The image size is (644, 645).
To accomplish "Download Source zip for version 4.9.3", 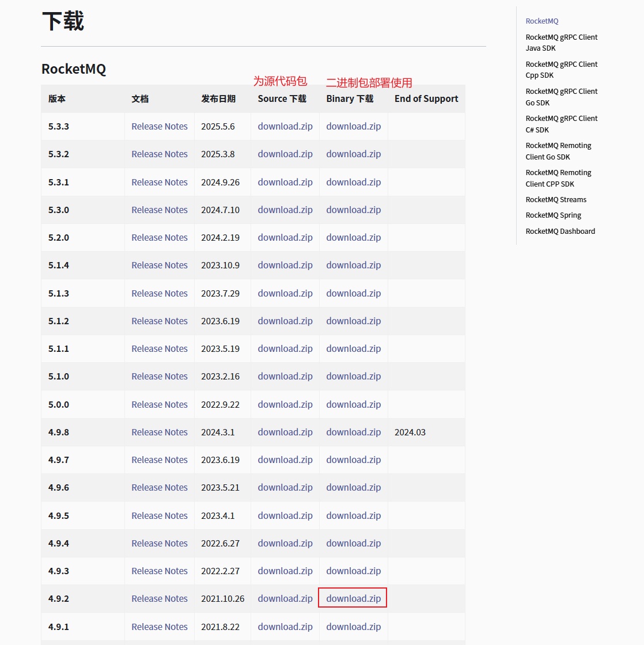I will click(285, 571).
